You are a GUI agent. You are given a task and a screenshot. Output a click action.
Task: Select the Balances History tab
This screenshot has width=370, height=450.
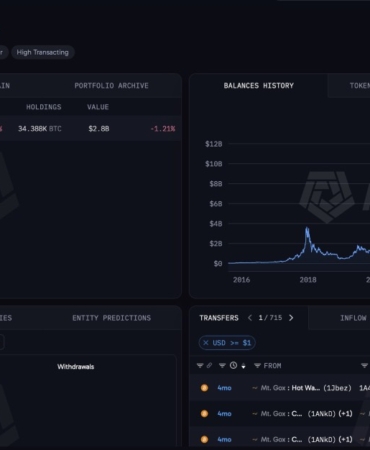259,86
